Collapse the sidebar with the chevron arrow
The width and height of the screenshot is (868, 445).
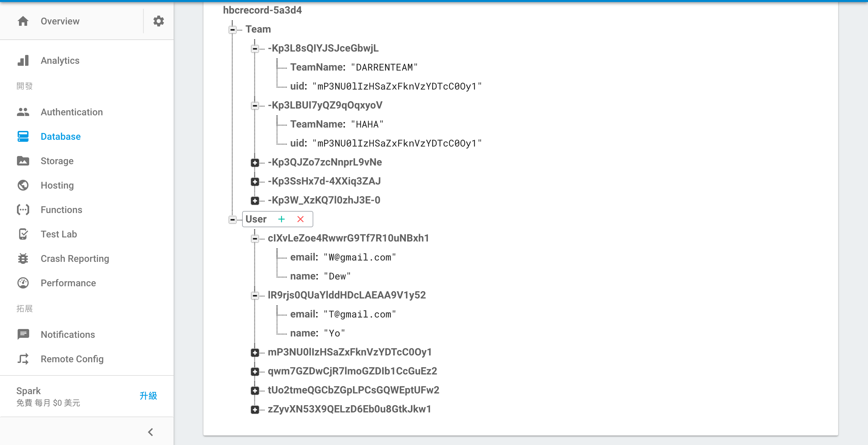tap(151, 432)
